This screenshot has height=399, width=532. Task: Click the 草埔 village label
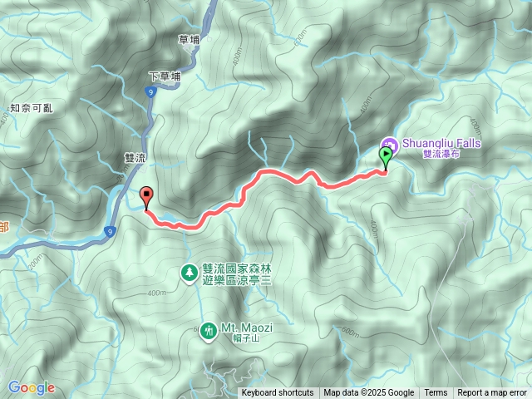pos(189,40)
